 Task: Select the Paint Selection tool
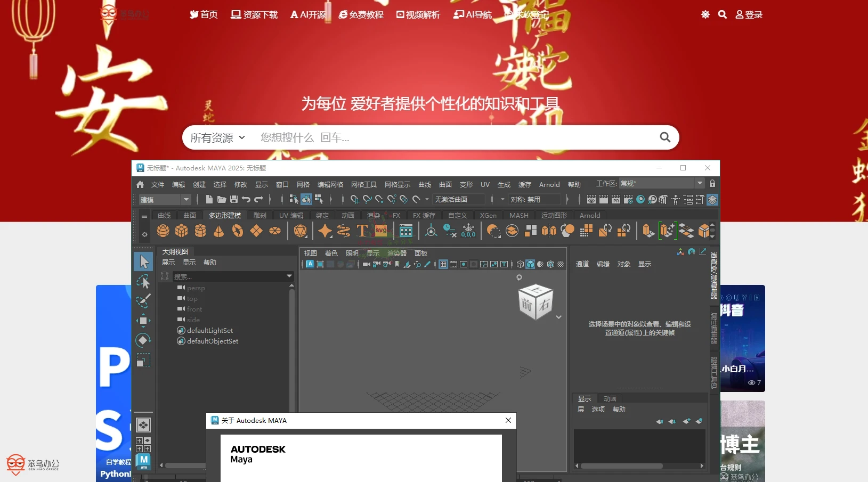(143, 301)
